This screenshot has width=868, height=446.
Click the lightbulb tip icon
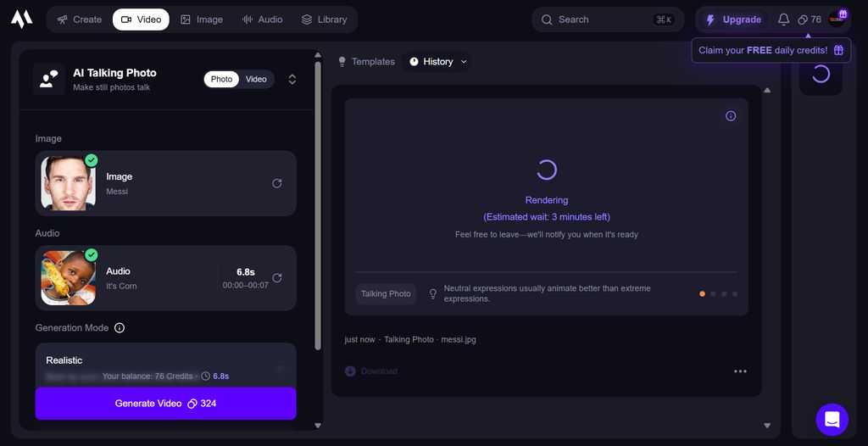point(433,293)
